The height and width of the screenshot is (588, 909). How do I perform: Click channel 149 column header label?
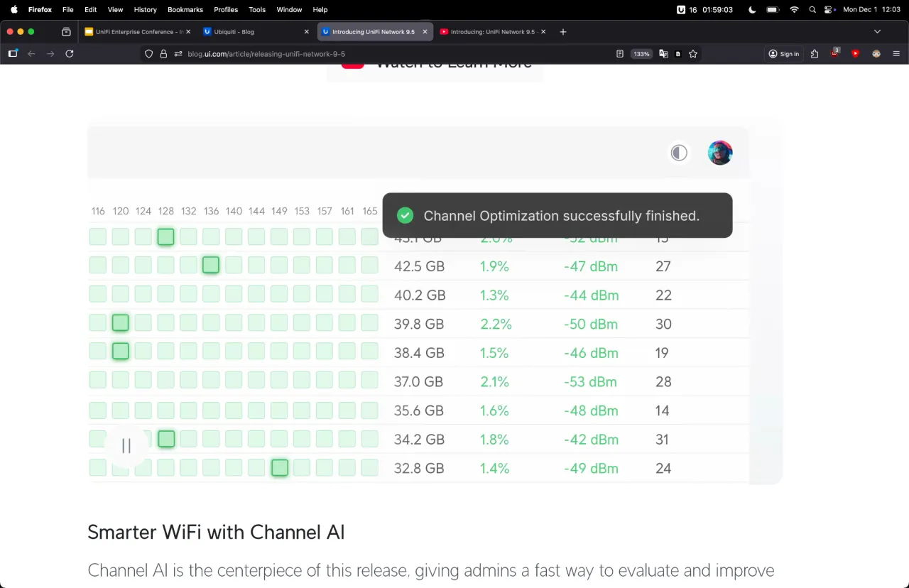point(279,211)
